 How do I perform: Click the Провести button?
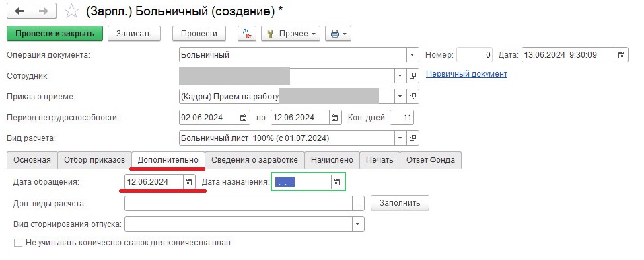coord(199,34)
